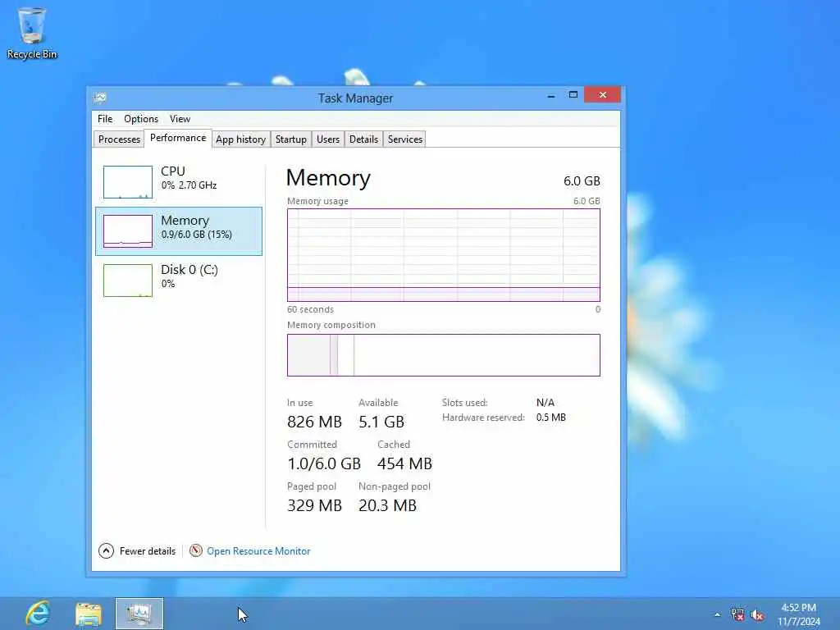840x630 pixels.
Task: Collapse view with Fewer details arrow
Action: (106, 550)
